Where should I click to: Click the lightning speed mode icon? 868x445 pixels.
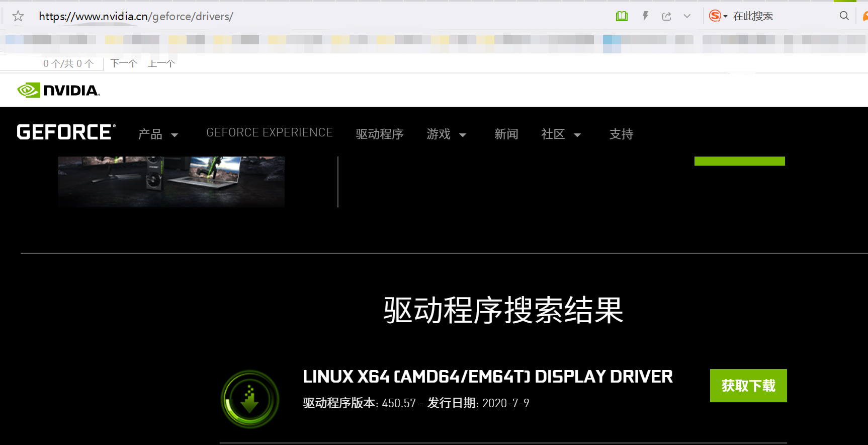click(x=645, y=16)
